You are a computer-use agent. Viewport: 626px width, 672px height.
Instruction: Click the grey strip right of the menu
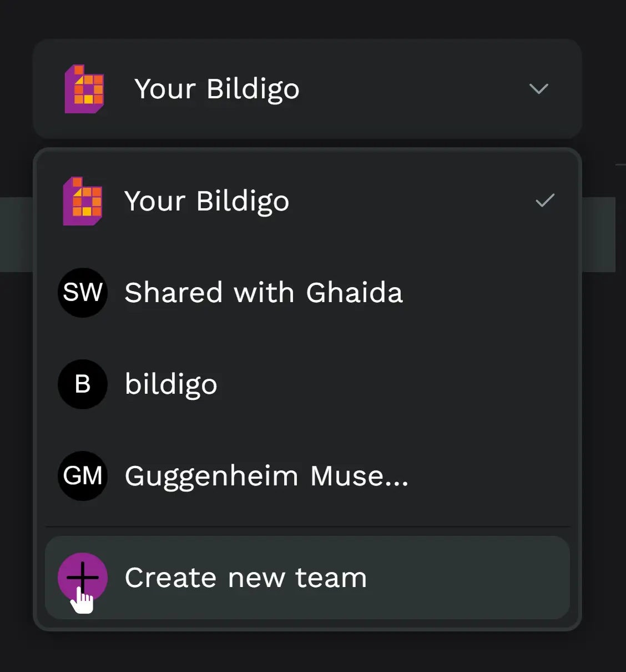pos(599,234)
